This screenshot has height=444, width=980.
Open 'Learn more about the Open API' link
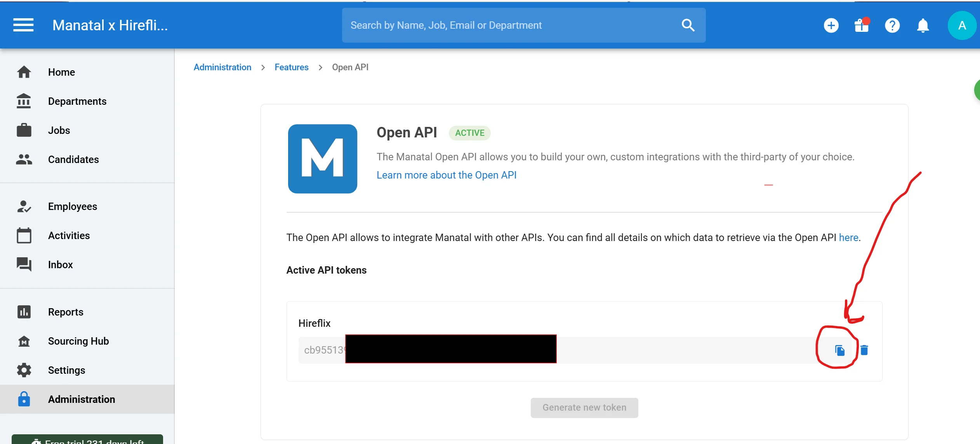[447, 175]
